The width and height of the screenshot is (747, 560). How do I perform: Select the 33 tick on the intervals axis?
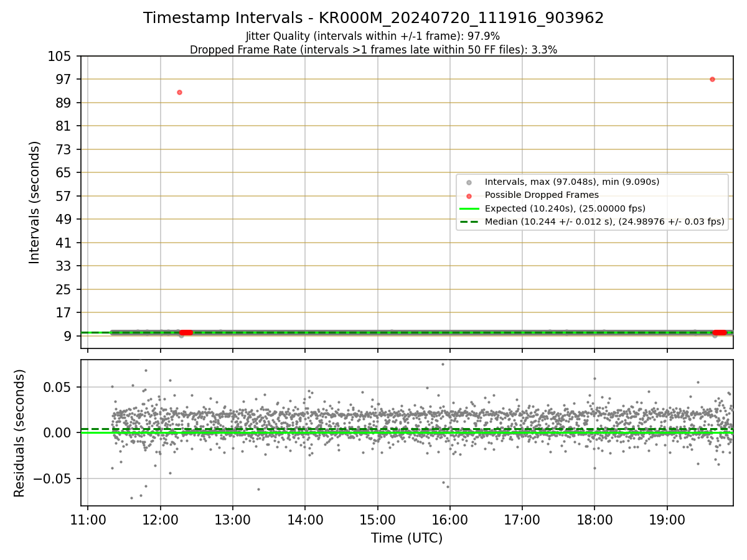coord(63,266)
